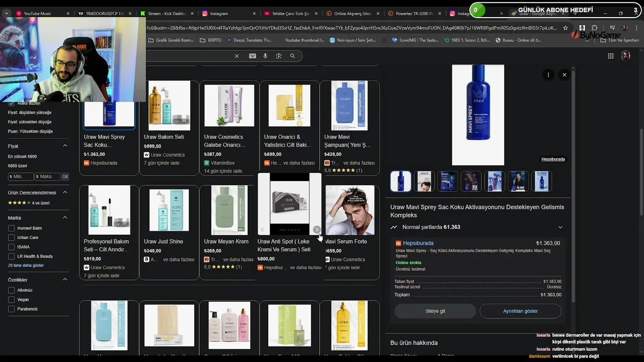
Task: Sort by Fiyat: yüksekten düşüğe
Action: 30,122
